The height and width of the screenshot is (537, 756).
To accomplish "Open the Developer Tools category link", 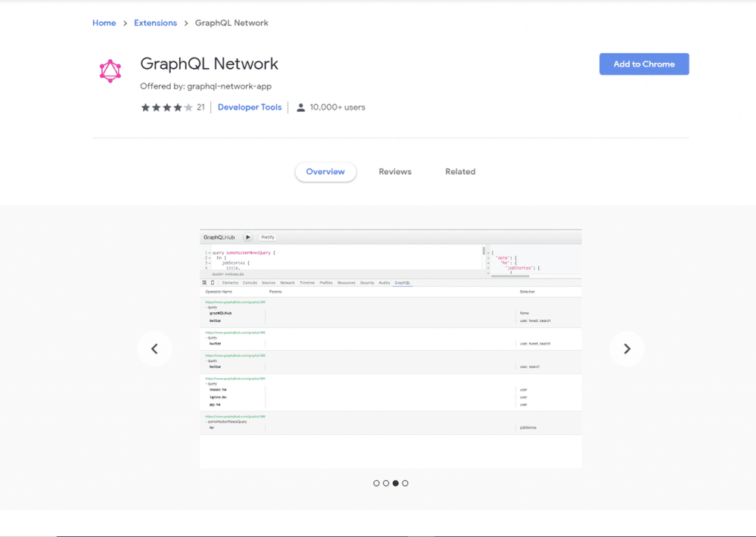I will tap(249, 107).
